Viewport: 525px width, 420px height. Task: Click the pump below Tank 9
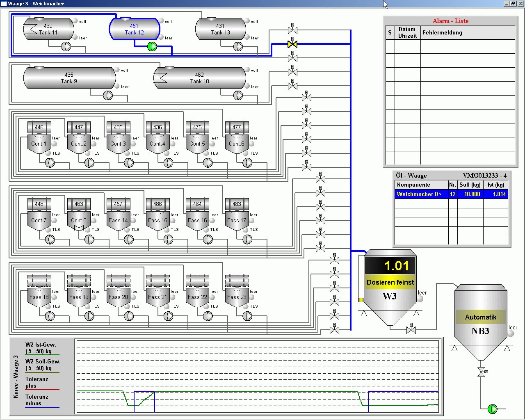point(107,95)
